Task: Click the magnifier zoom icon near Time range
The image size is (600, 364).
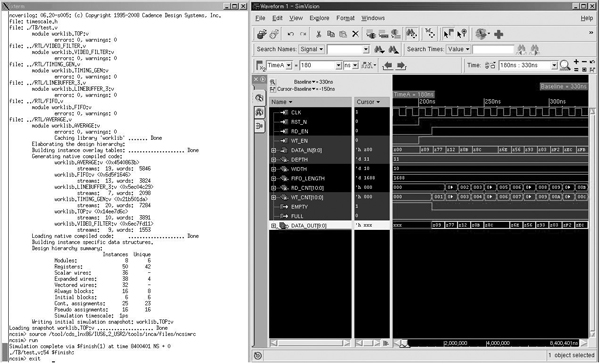Action: pos(565,65)
